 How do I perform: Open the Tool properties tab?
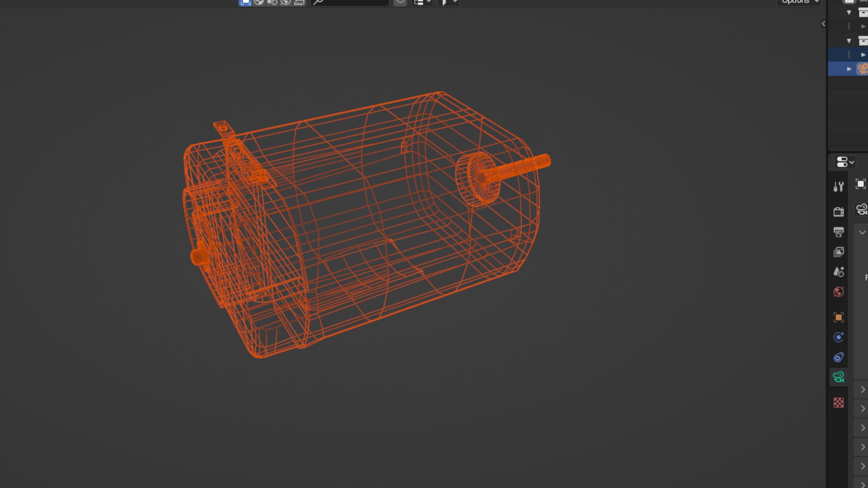[839, 187]
